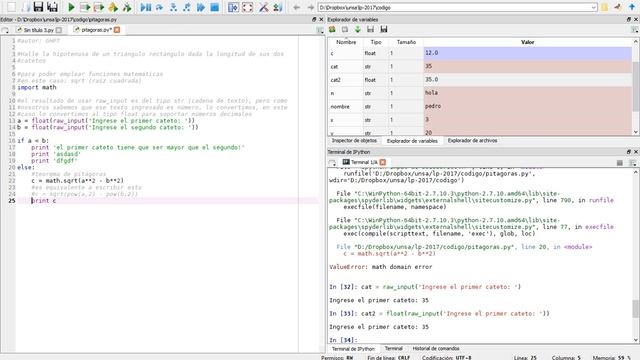Continue execution until next breakpoint

[x=201, y=7]
